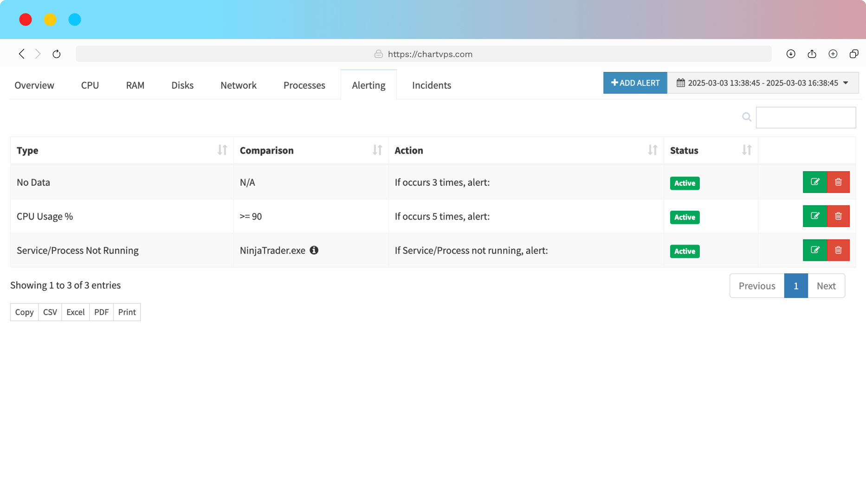Click the browser download icon
This screenshot has height=504, width=866.
[x=791, y=54]
